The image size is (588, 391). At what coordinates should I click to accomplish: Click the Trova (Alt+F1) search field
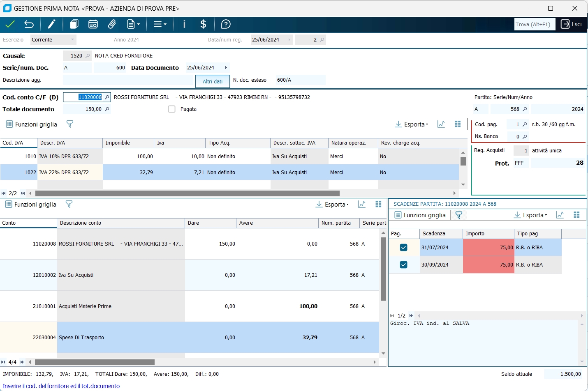click(535, 24)
